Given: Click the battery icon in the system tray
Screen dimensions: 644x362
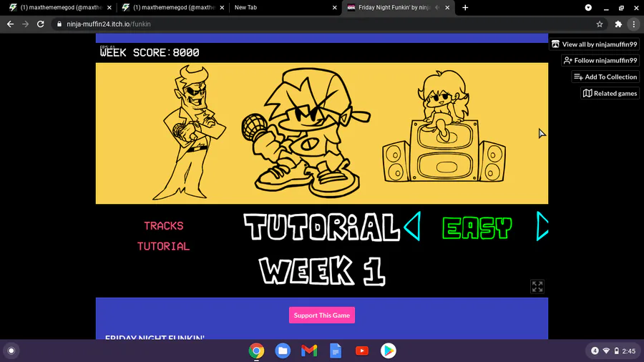Looking at the screenshot, I should pos(617,351).
